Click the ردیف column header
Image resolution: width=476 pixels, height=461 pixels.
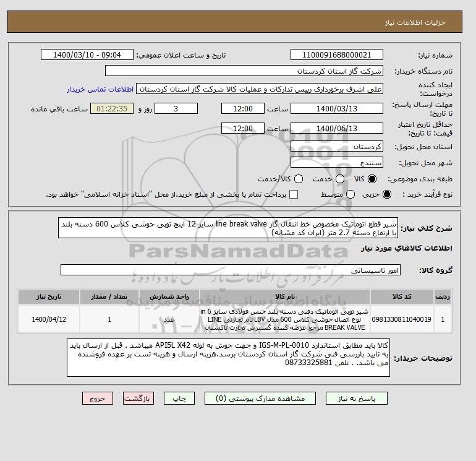[x=443, y=296]
